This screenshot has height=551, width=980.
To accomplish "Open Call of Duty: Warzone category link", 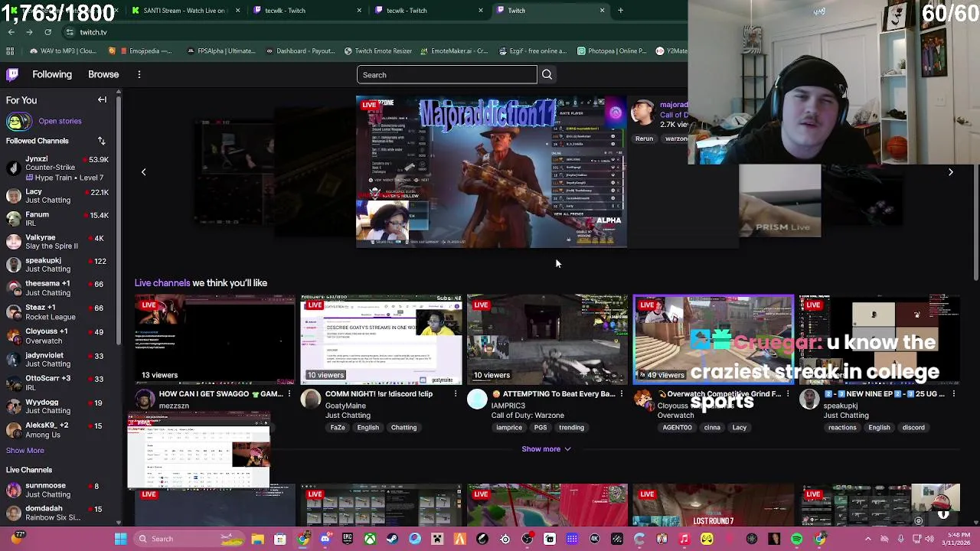I will (x=528, y=416).
